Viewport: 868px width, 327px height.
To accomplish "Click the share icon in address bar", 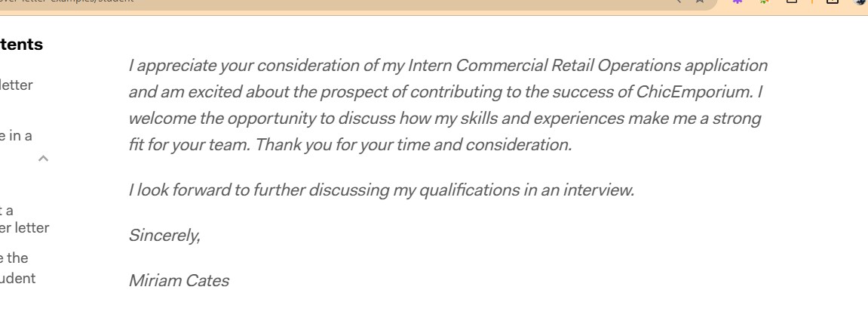I will pyautogui.click(x=676, y=2).
